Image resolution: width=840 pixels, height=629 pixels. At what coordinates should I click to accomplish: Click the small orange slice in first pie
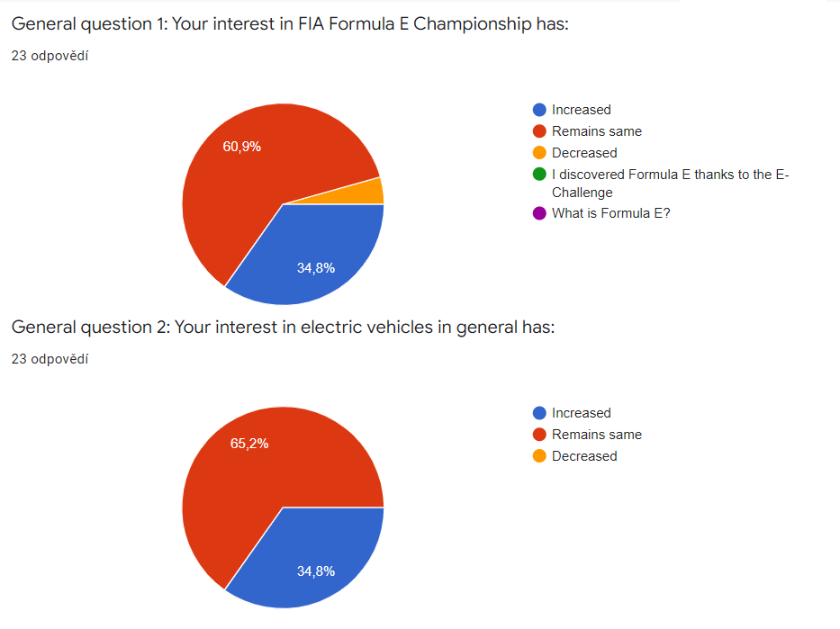click(374, 191)
